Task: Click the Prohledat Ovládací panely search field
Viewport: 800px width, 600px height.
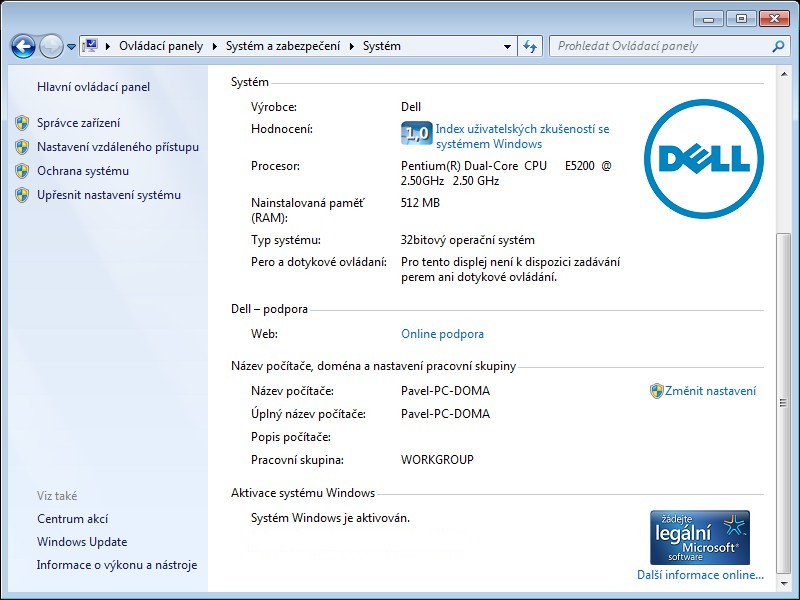Action: [660, 46]
